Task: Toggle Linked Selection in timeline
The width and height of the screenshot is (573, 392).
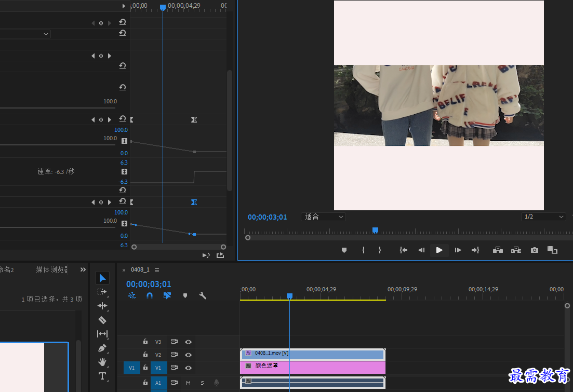Action: 167,295
